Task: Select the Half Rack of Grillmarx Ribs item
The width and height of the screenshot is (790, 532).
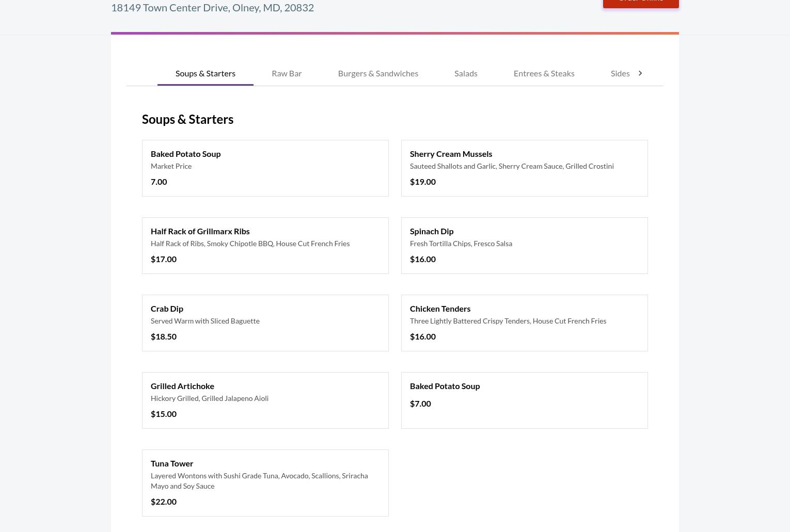Action: point(264,245)
